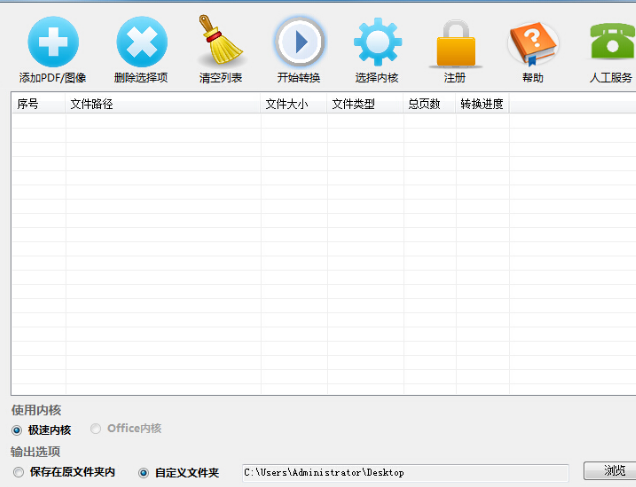636x487 pixels.
Task: Select the Office内核 radio button
Action: (96, 429)
